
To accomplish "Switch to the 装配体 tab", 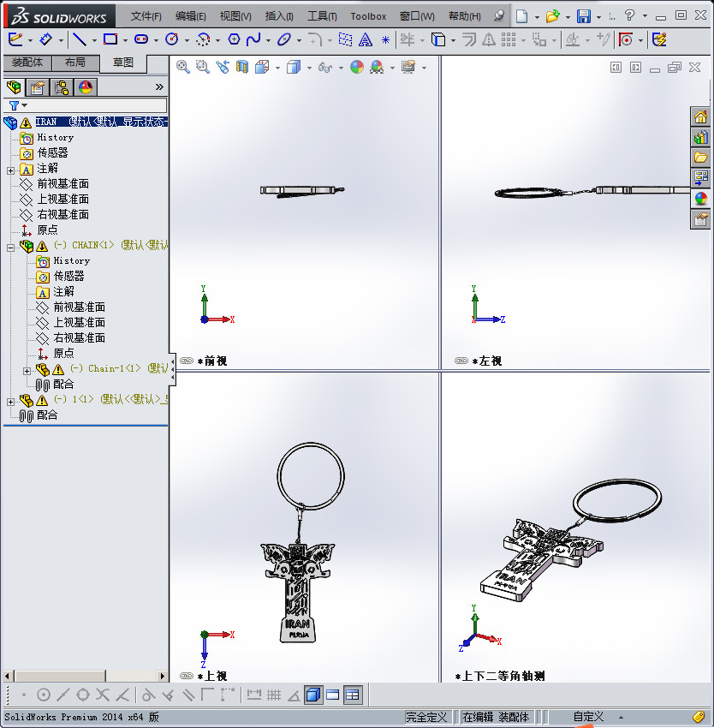I will (27, 63).
